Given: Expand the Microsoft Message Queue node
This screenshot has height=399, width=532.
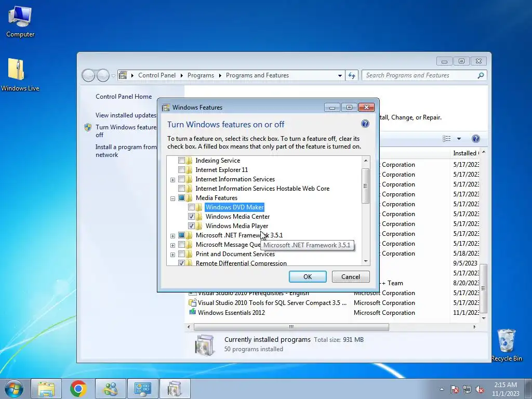Looking at the screenshot, I should tap(172, 245).
